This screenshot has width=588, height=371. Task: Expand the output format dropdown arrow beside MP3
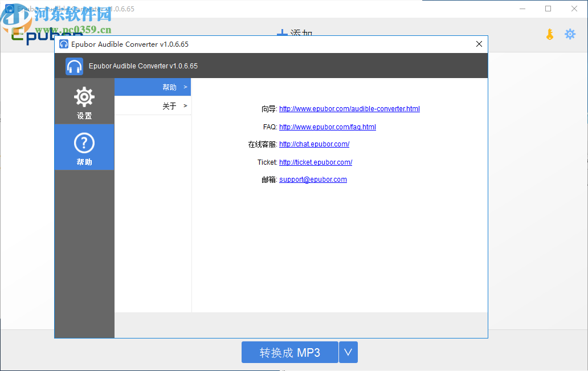tap(348, 352)
